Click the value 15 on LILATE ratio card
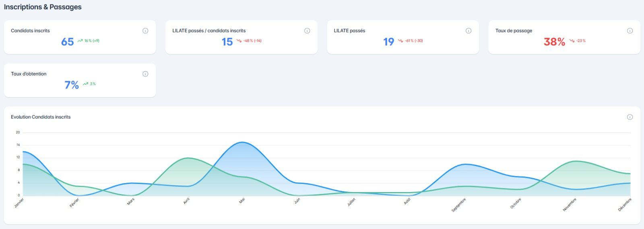Screen dimensions: 644x229 point(227,42)
